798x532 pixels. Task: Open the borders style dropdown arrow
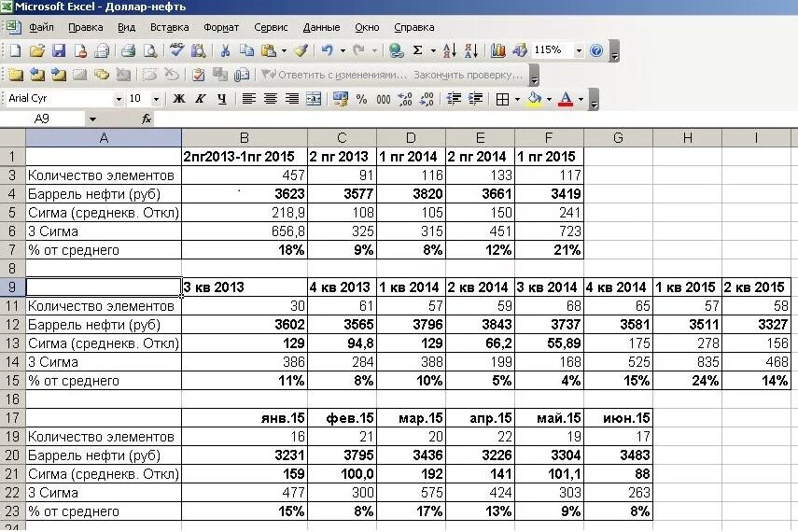(517, 99)
